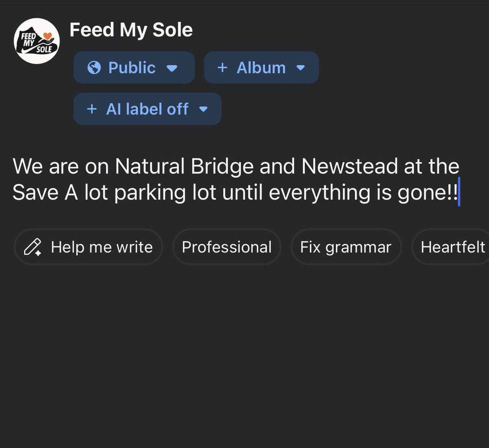This screenshot has width=489, height=448.
Task: Click the pencil sparkle icon for Help me write
Action: tap(33, 247)
